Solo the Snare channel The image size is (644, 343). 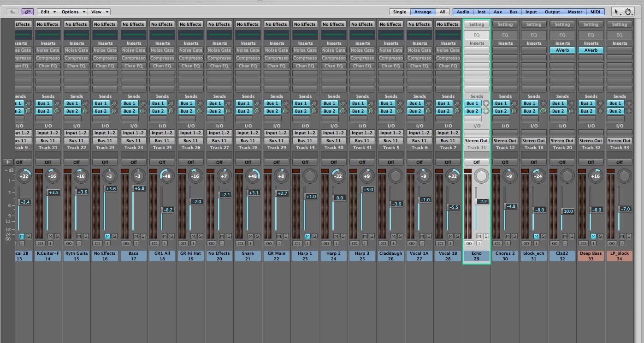coord(257,236)
